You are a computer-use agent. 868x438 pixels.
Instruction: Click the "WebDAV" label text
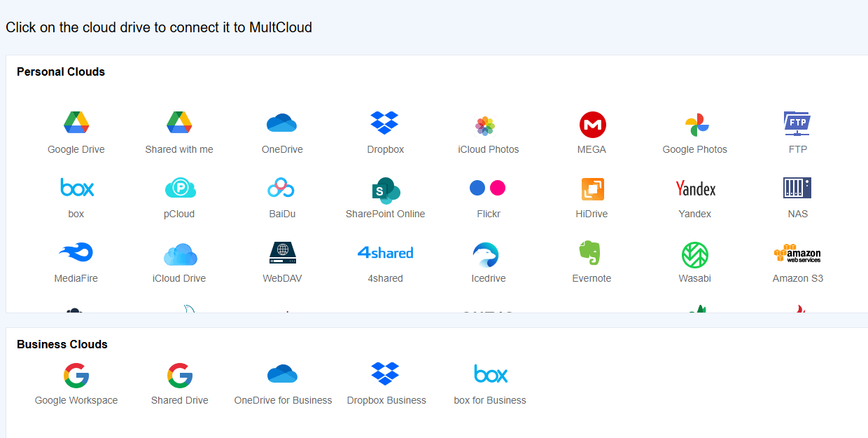(x=283, y=278)
